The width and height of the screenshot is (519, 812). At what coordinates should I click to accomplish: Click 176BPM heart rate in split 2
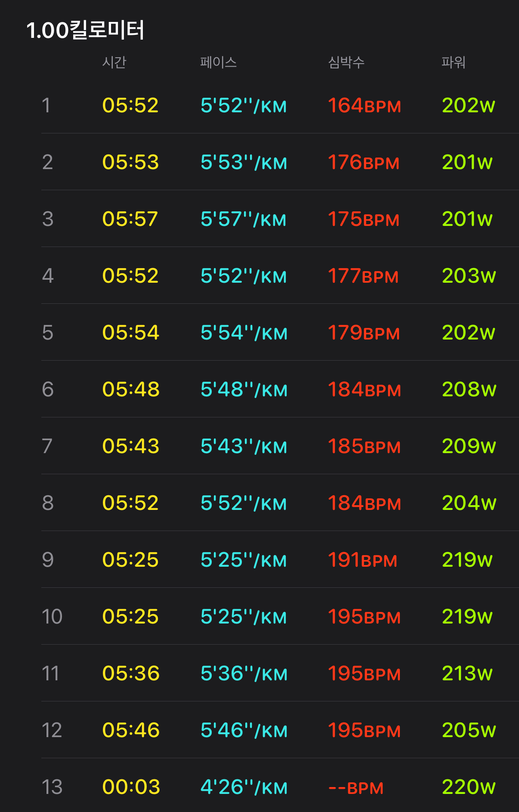tap(364, 162)
